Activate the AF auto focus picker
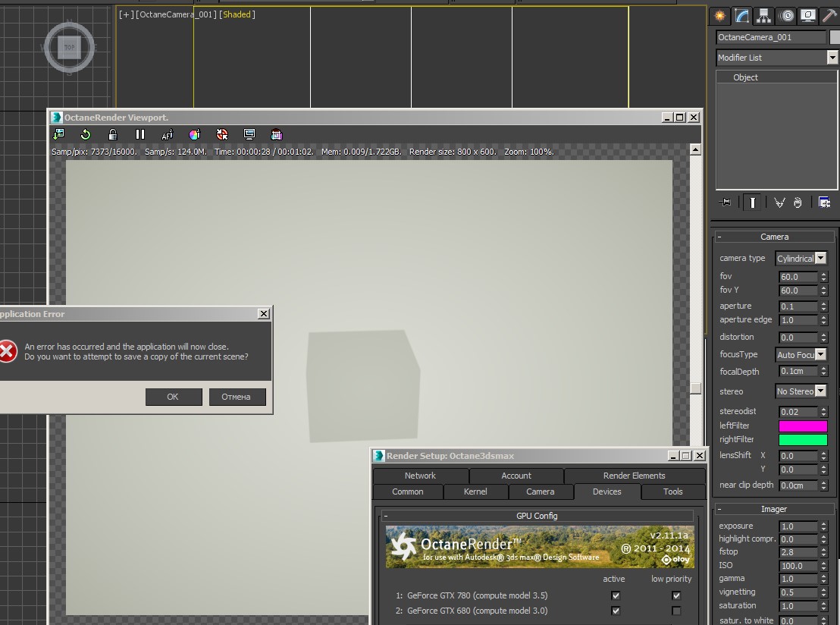 coord(167,134)
